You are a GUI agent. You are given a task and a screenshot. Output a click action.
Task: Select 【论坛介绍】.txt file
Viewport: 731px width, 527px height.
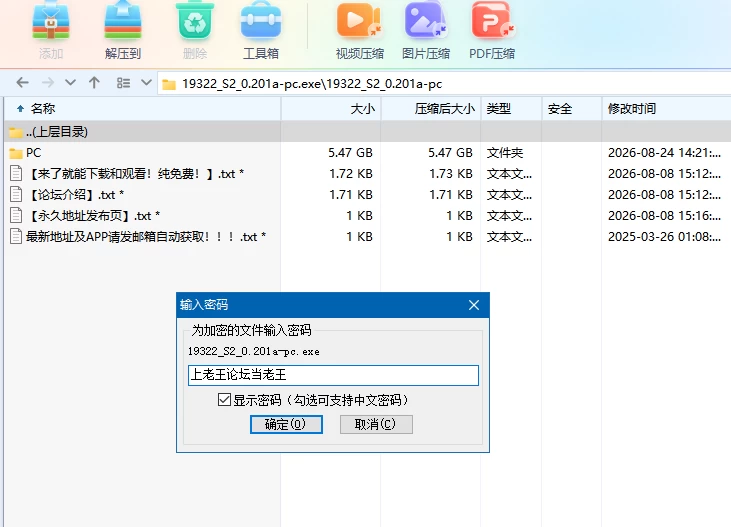368,195
